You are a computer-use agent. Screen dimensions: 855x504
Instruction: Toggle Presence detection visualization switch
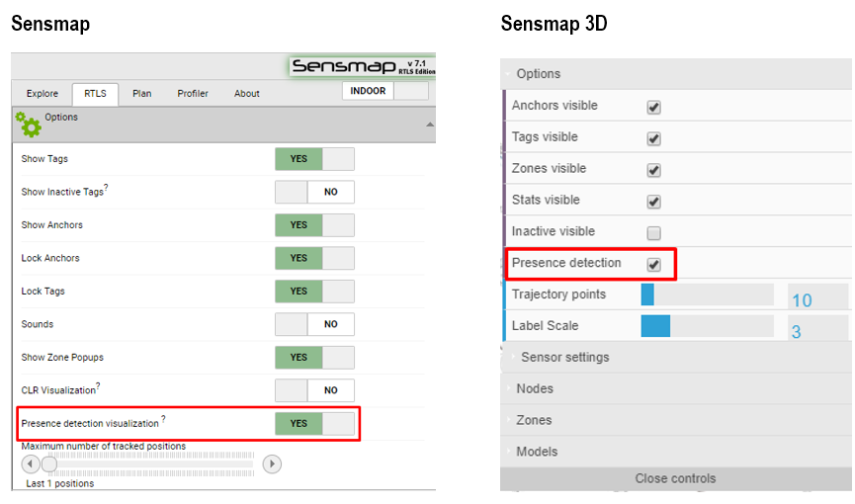(x=314, y=423)
